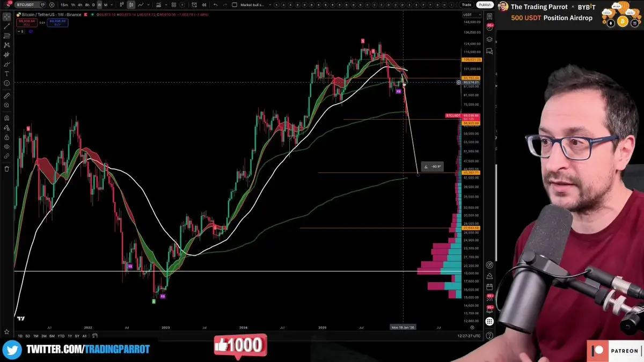This screenshot has height=362, width=644.
Task: Open the forecasting and measurement tools
Action: tap(7, 54)
